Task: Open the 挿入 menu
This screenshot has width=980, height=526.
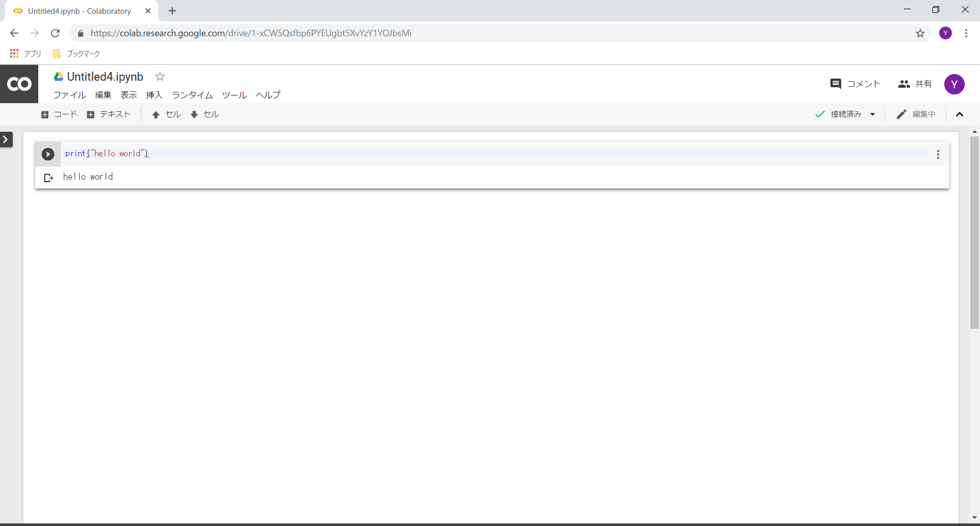Action: (x=154, y=95)
